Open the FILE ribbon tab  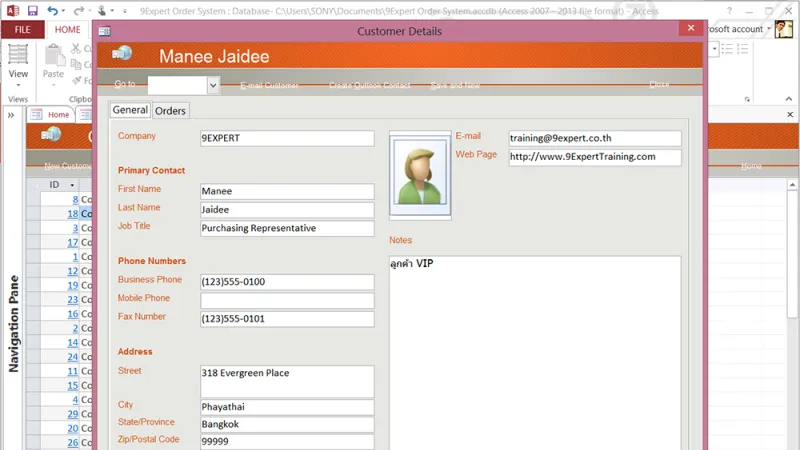point(22,30)
